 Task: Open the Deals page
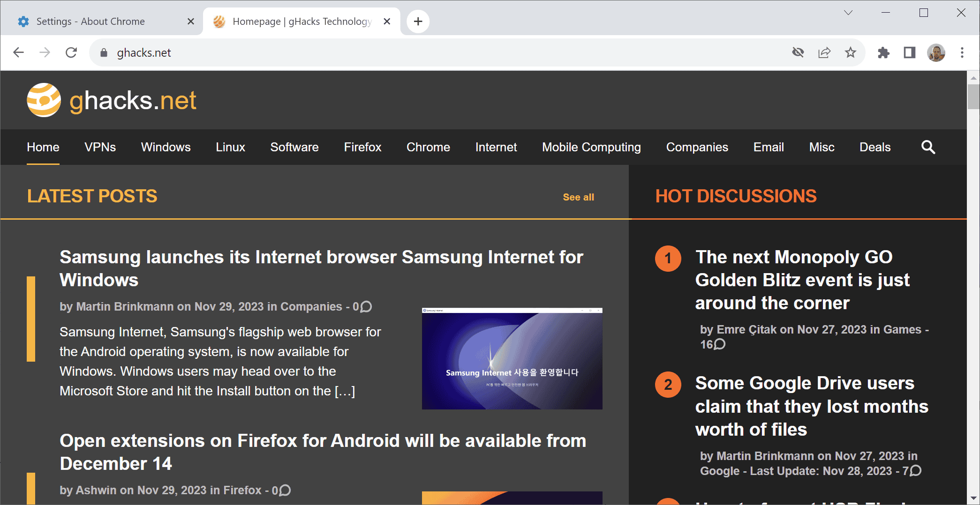coord(875,147)
